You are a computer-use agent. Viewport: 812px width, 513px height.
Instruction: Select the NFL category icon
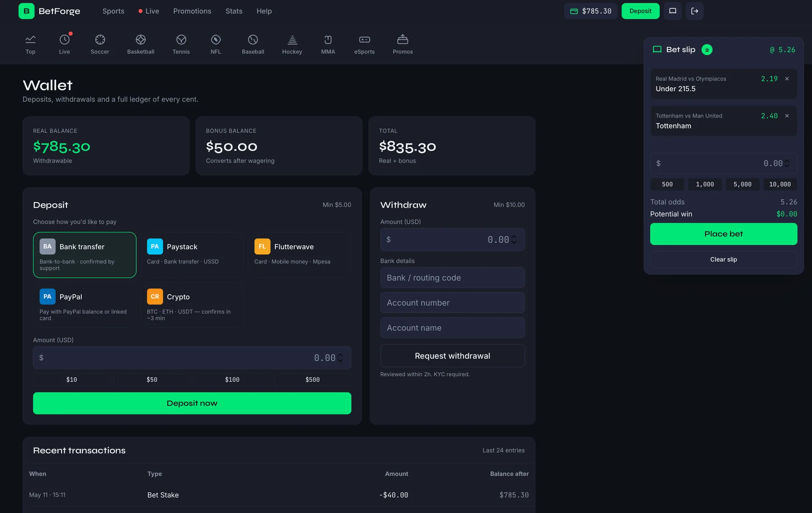pos(216,40)
